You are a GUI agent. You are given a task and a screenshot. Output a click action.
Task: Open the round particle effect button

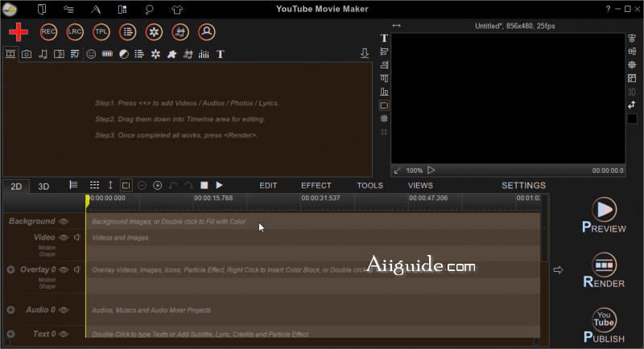tap(154, 32)
